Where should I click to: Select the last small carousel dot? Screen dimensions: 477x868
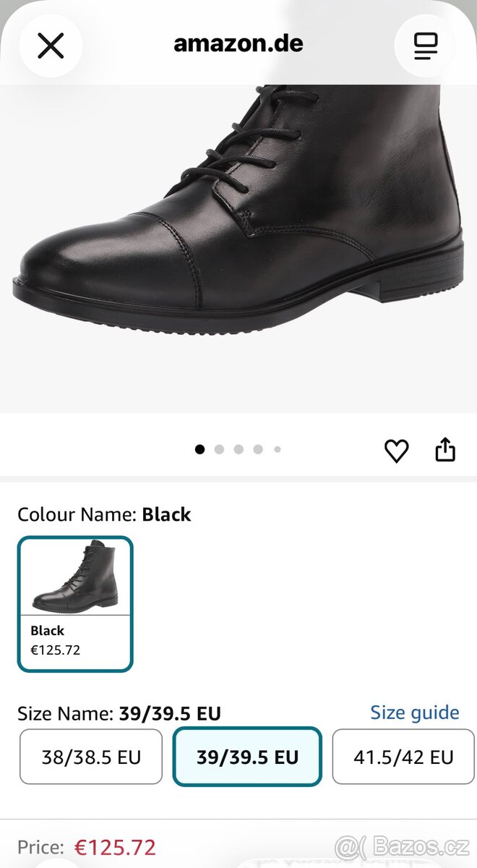click(278, 449)
